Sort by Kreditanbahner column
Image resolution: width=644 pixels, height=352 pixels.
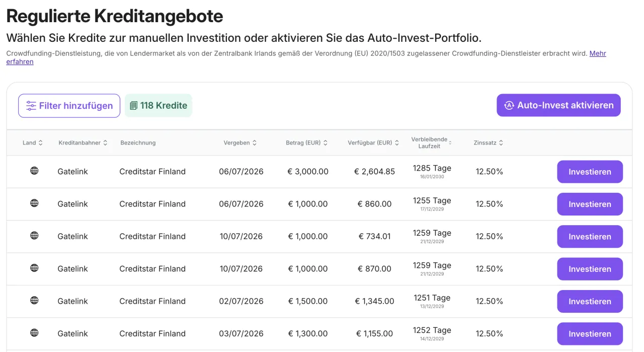83,143
